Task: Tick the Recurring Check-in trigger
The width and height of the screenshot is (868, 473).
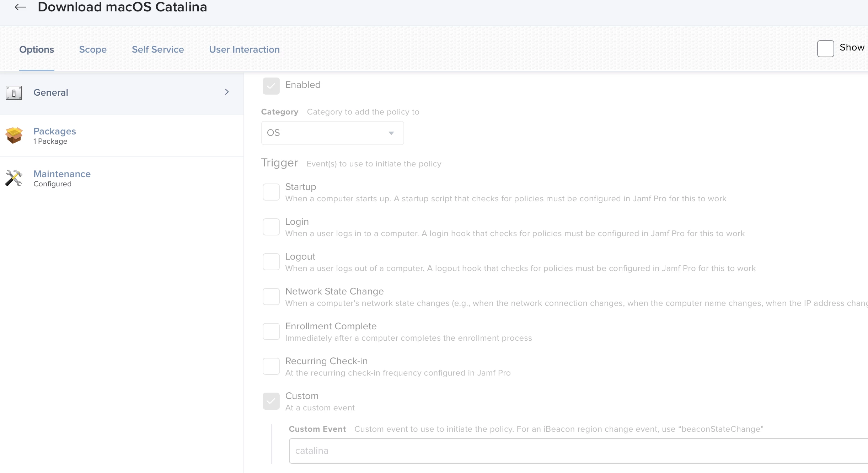Action: tap(271, 366)
